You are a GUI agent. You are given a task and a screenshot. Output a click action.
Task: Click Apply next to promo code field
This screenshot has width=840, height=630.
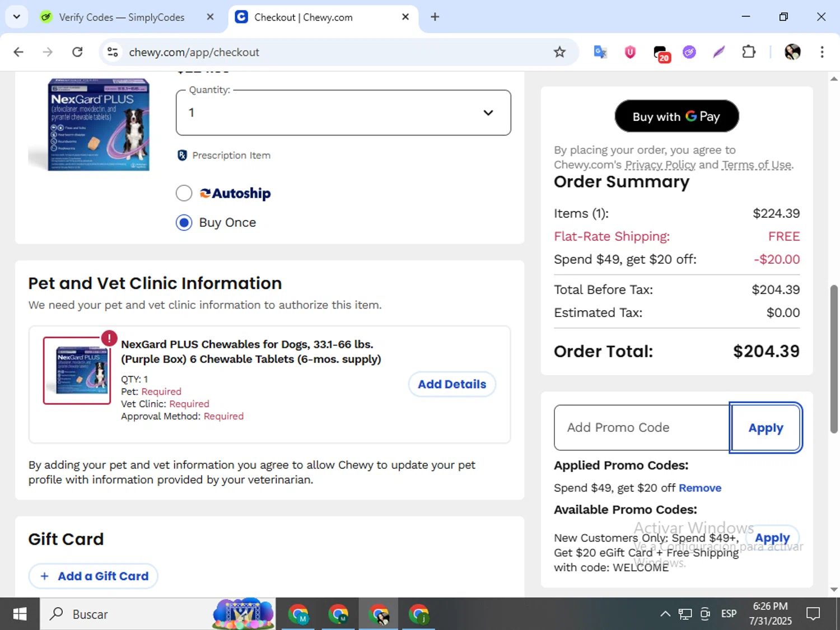point(766,427)
